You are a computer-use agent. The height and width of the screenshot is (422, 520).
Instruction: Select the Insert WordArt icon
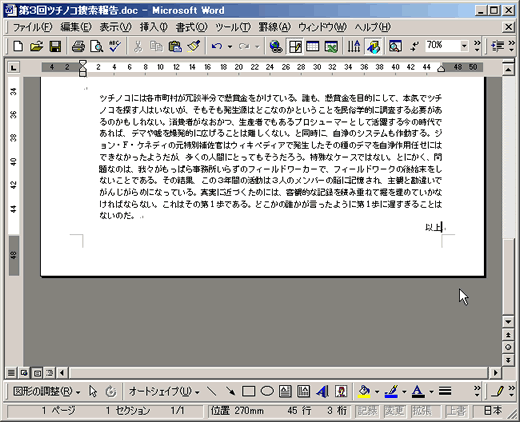point(322,391)
